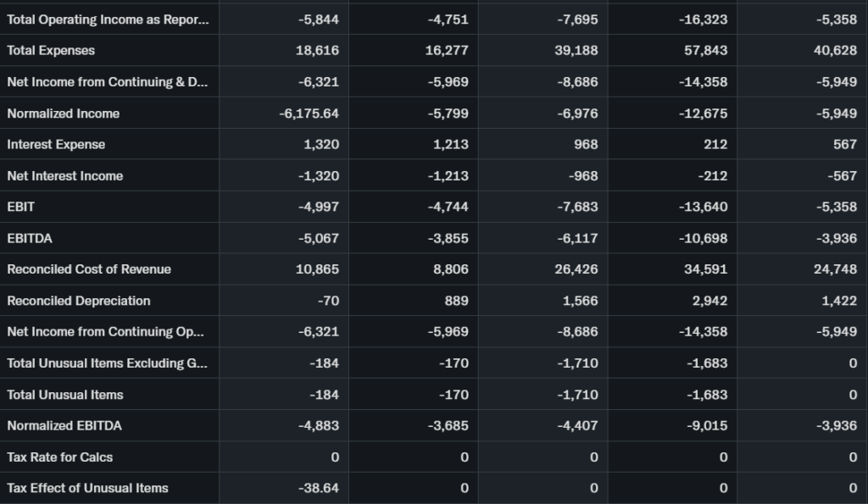868x504 pixels.
Task: Select the Normalized EBITDA row label
Action: [x=64, y=425]
